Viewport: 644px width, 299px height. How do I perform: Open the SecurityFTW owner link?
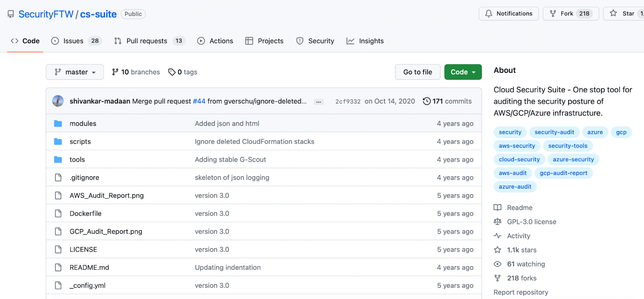tap(46, 14)
